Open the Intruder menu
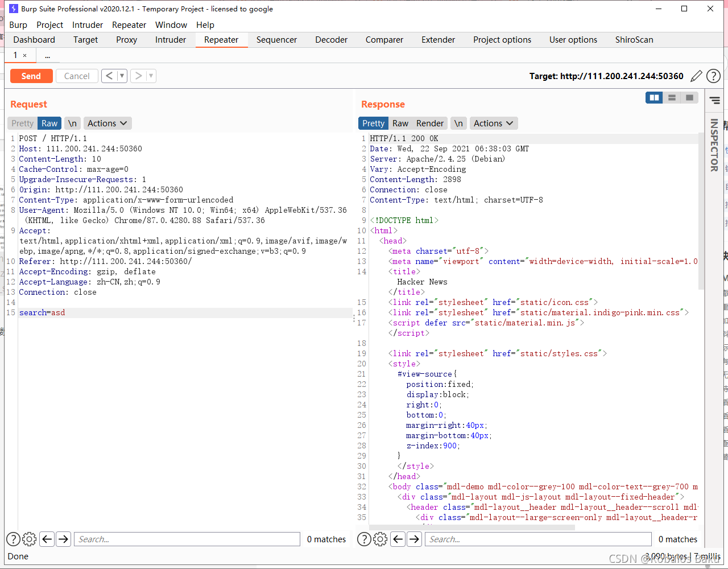Image resolution: width=728 pixels, height=569 pixels. tap(88, 25)
